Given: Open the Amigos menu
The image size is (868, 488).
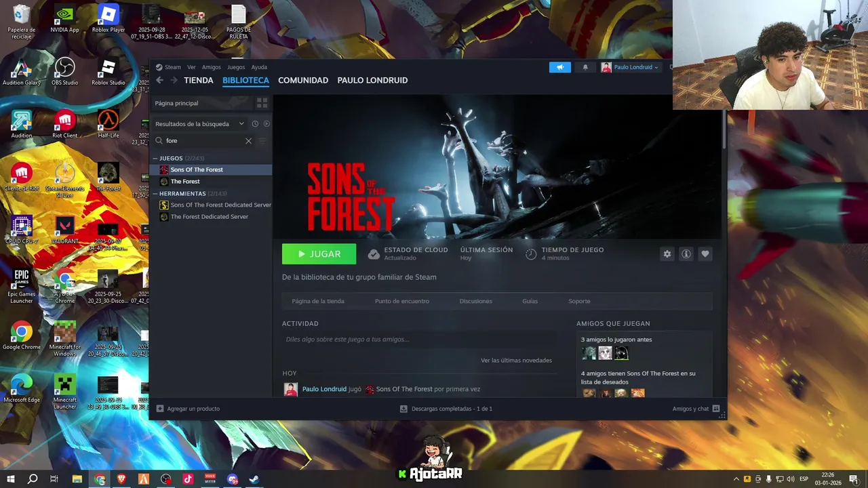Looking at the screenshot, I should click(211, 67).
